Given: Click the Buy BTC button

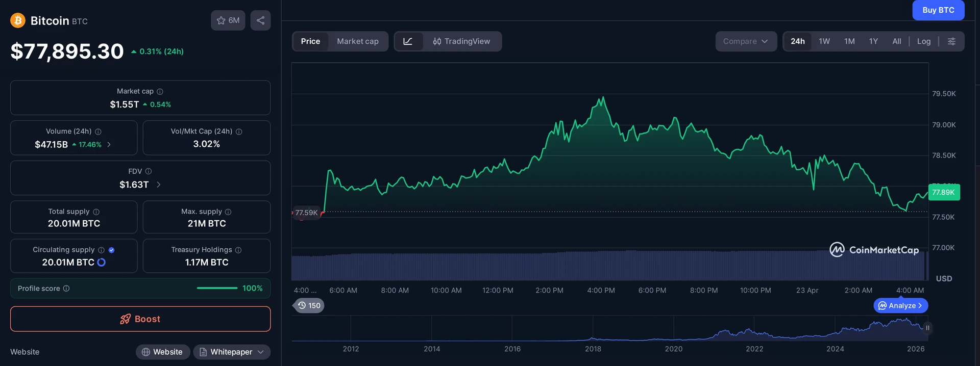Looking at the screenshot, I should coord(938,10).
